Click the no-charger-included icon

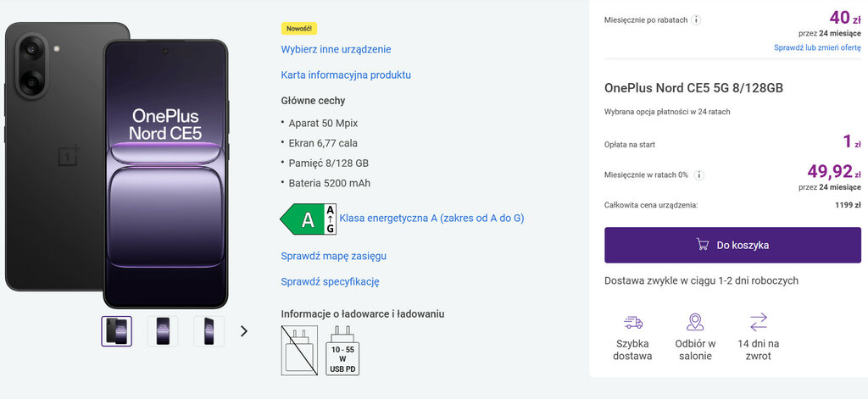point(299,350)
